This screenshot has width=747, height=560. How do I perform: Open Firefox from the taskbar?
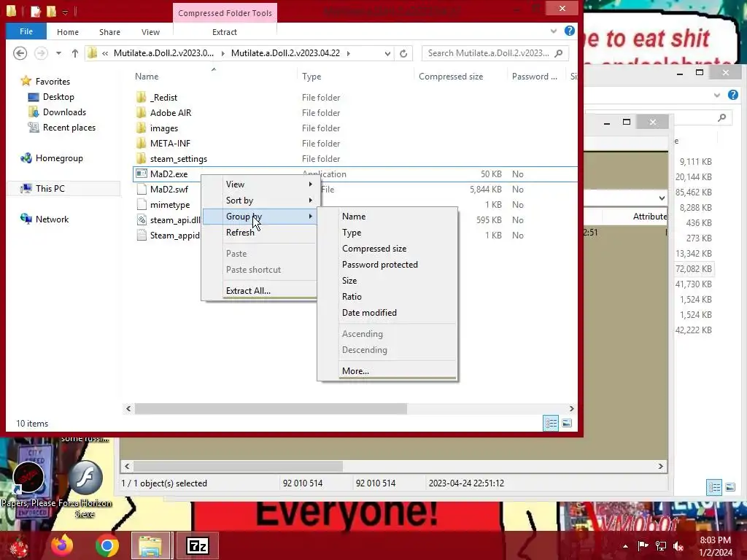(63, 545)
